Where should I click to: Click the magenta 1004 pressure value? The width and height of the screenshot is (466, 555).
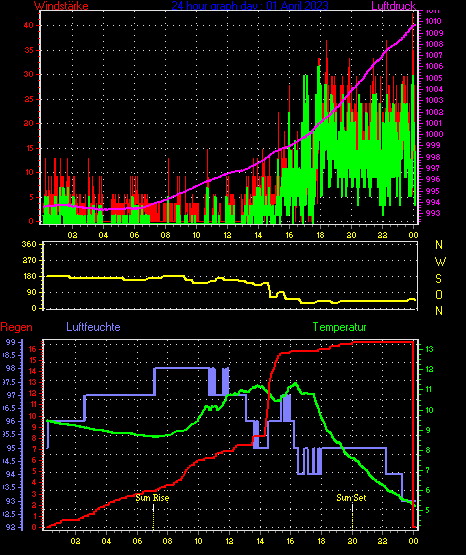point(433,89)
